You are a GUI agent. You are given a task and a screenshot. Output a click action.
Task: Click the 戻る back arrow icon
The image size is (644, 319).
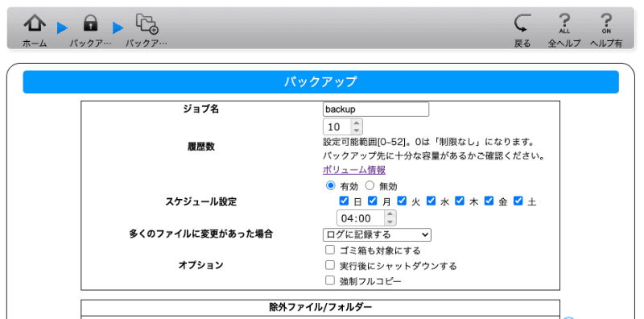[x=522, y=23]
